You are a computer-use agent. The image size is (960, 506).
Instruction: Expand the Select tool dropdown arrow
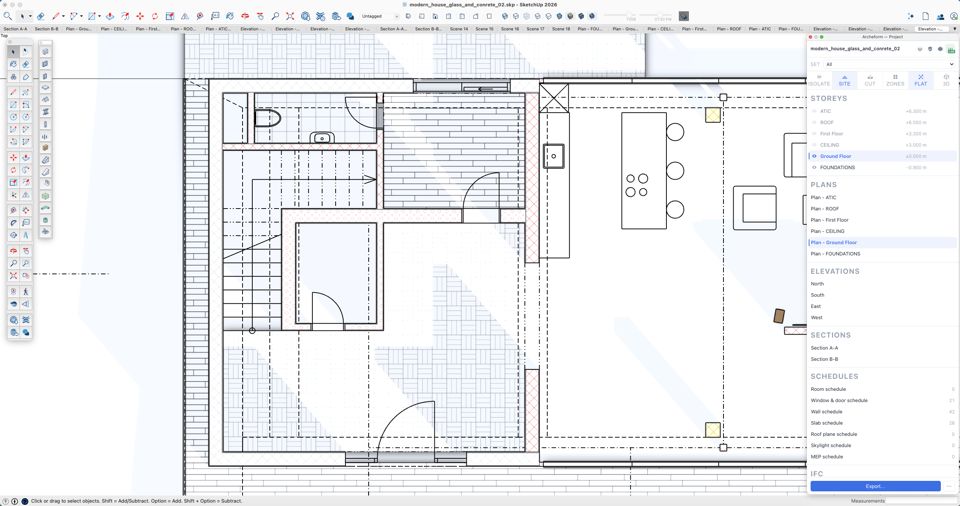click(30, 16)
